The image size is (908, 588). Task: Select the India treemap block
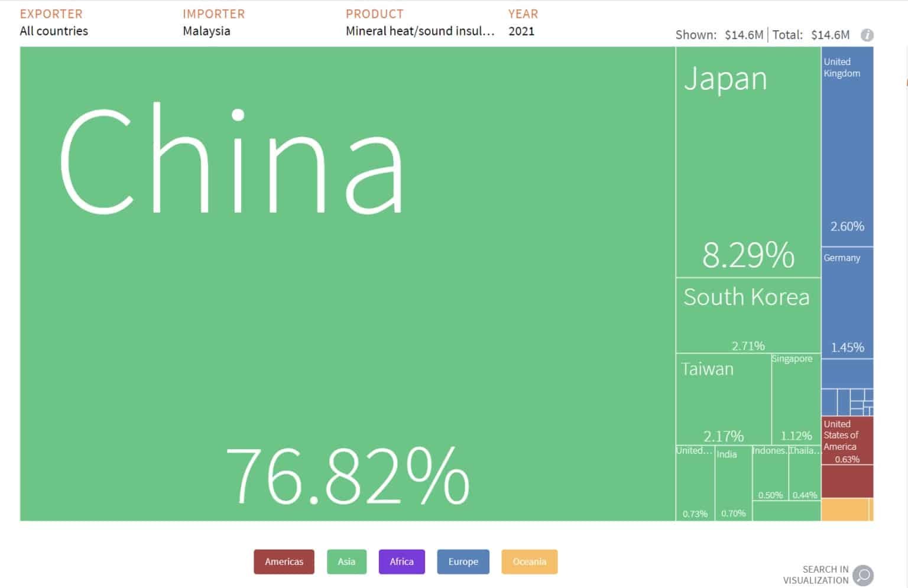(x=733, y=483)
